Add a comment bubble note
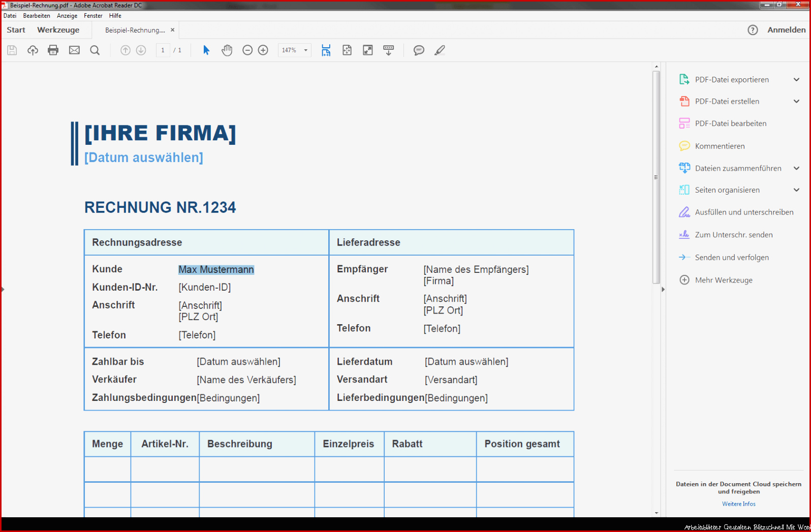This screenshot has height=532, width=811. point(419,50)
